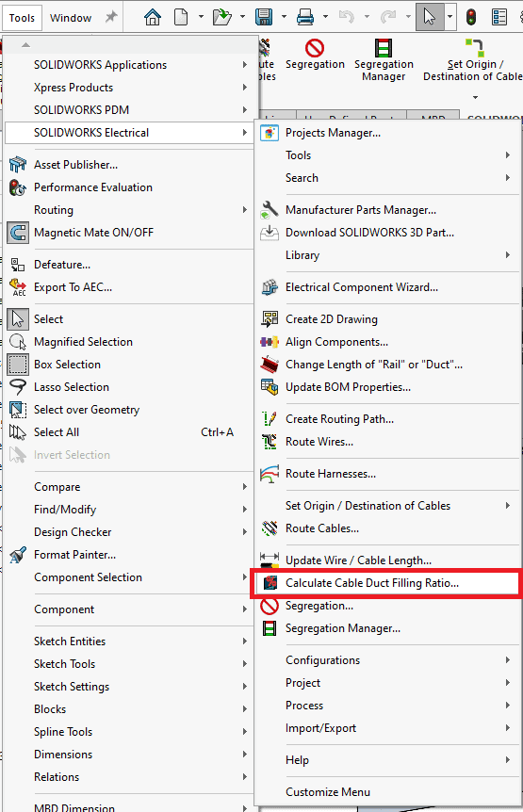Pin the menu bar with pushpin
The image size is (523, 812).
111,17
